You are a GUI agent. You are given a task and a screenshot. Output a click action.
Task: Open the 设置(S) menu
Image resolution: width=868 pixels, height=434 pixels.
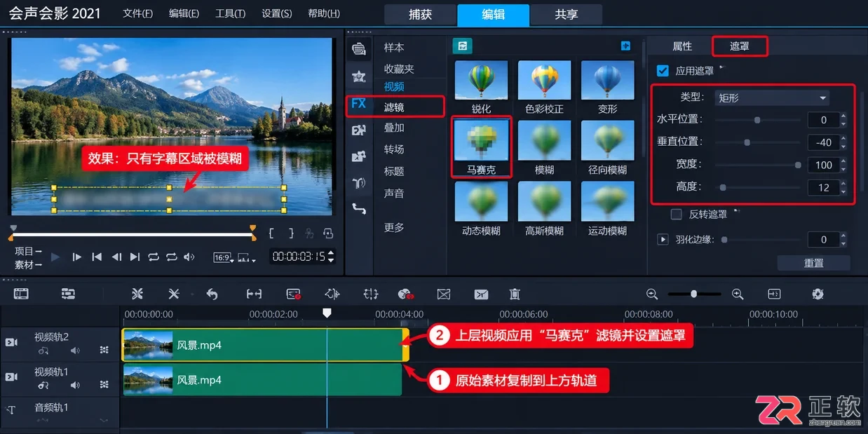point(277,13)
